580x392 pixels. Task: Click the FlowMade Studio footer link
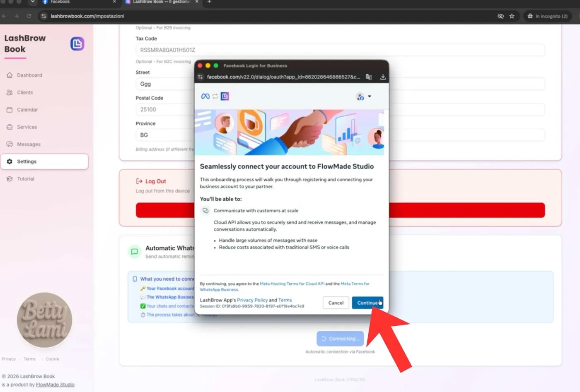pos(55,385)
